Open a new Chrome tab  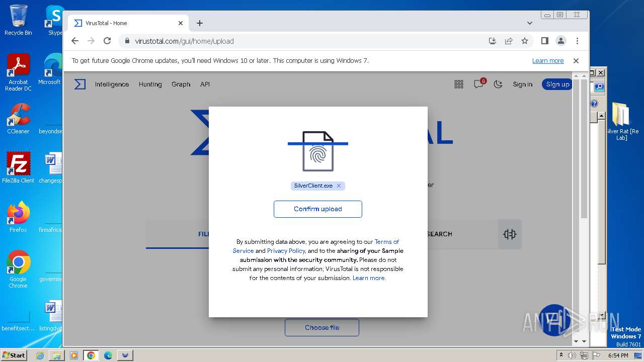[x=200, y=23]
